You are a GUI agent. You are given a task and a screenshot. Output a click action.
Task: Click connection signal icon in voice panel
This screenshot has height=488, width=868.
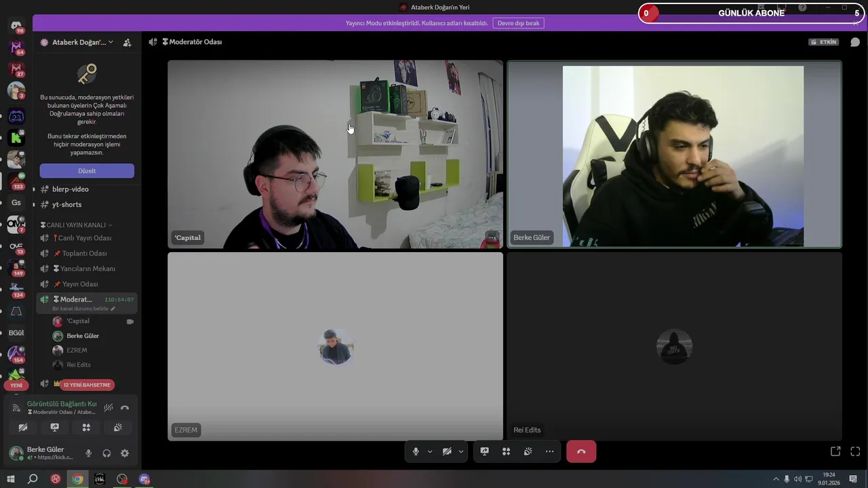click(16, 407)
